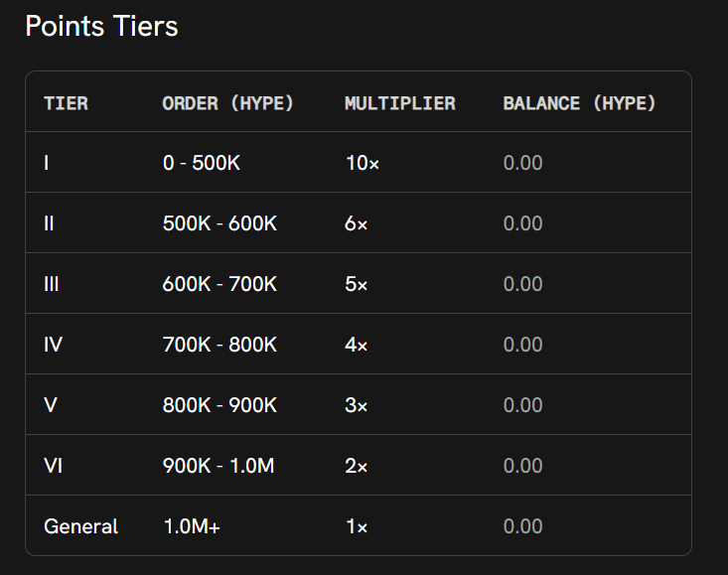This screenshot has width=728, height=575.
Task: Click the TIER column header
Action: (x=66, y=102)
